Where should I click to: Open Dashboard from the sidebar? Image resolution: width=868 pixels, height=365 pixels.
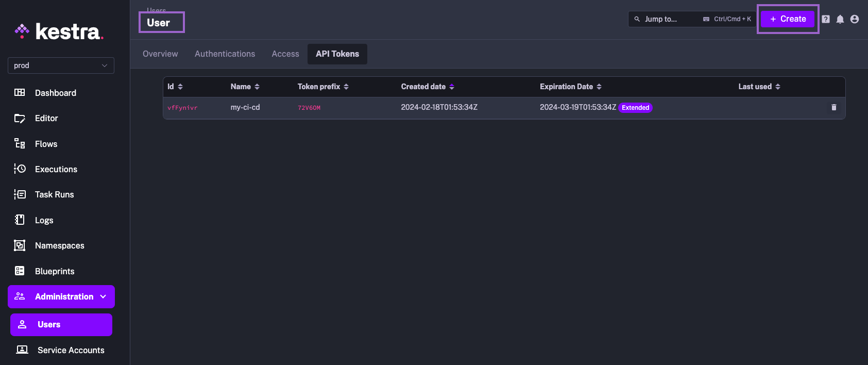[x=55, y=93]
